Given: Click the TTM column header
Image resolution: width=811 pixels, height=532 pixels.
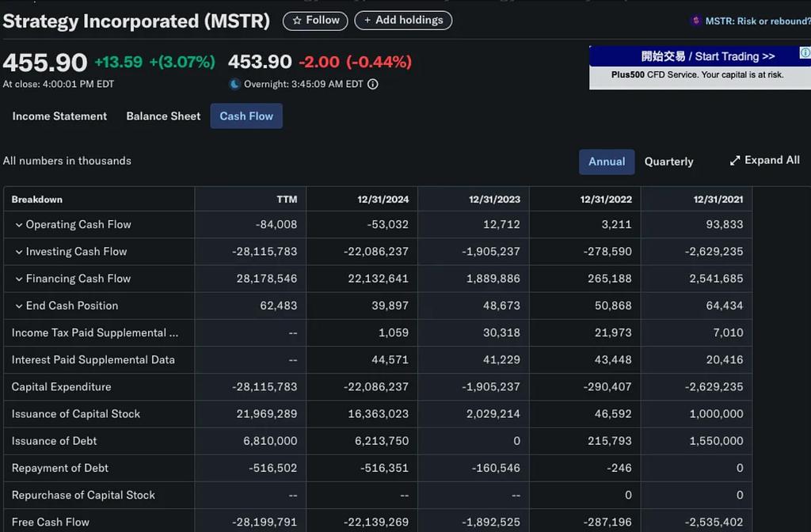Looking at the screenshot, I should pos(287,199).
